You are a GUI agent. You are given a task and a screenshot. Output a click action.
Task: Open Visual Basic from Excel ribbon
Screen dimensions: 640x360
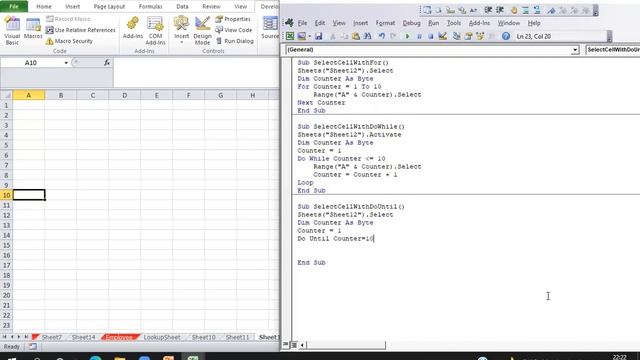click(12, 30)
